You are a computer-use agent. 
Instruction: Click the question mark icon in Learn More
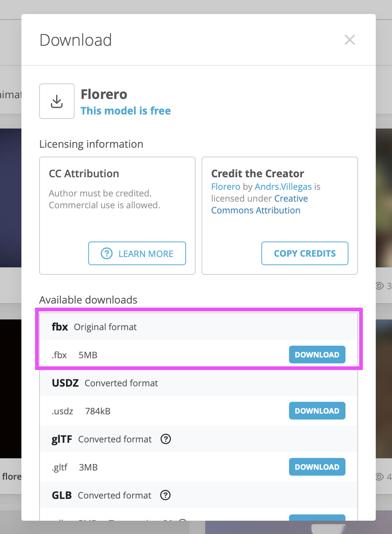(107, 254)
